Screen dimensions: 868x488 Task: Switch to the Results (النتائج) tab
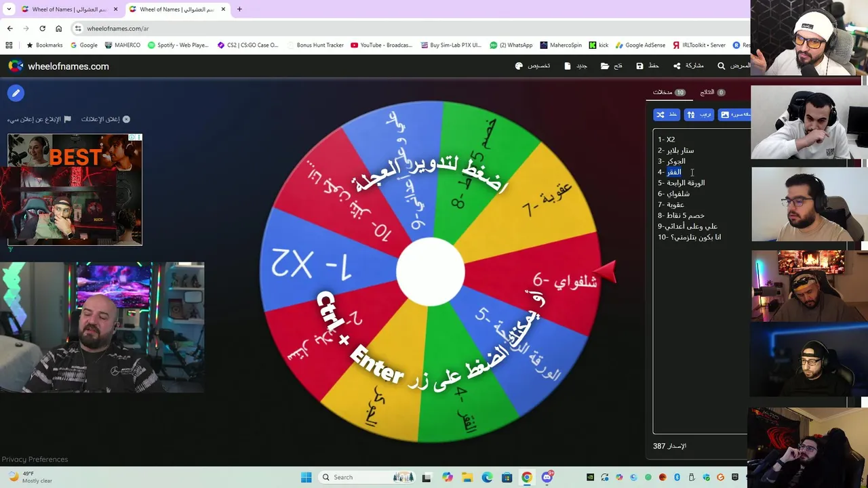[x=713, y=92]
